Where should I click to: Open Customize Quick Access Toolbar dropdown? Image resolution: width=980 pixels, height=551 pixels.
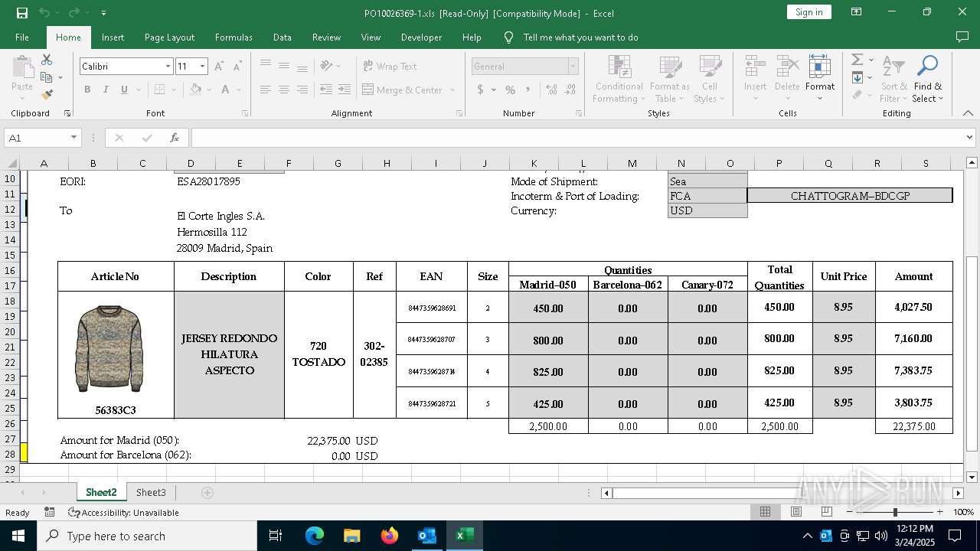point(103,13)
